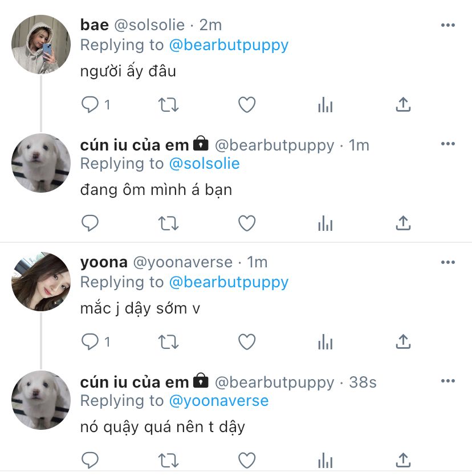Like the tweet "người ấy đâu"
Screen dimensions: 472x476
click(247, 105)
